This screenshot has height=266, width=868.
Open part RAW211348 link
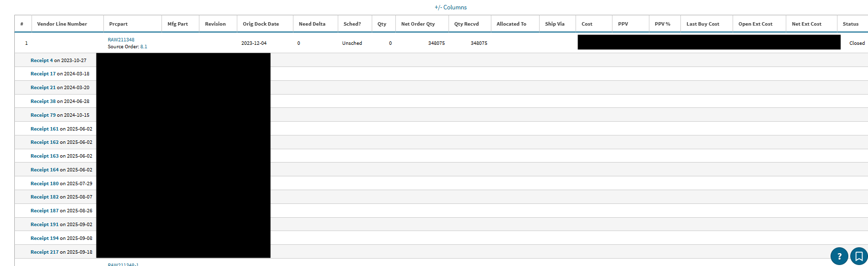(x=121, y=40)
